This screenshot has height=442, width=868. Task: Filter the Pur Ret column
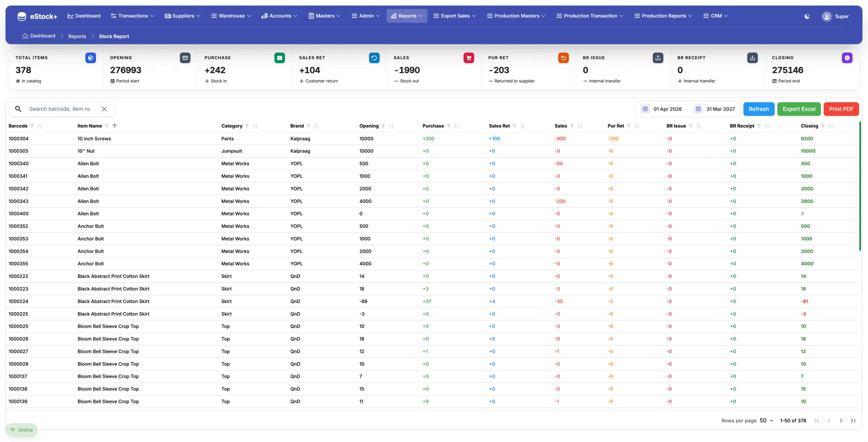coord(629,126)
